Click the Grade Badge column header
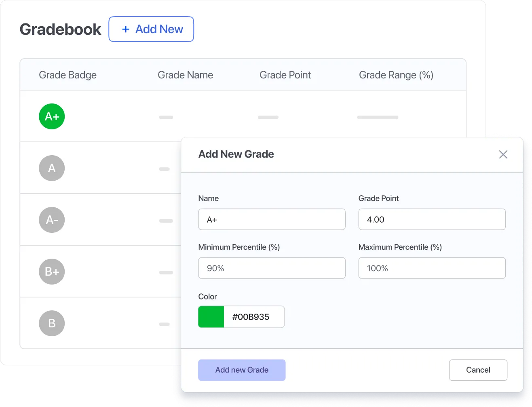Image resolution: width=532 pixels, height=407 pixels. coord(68,75)
